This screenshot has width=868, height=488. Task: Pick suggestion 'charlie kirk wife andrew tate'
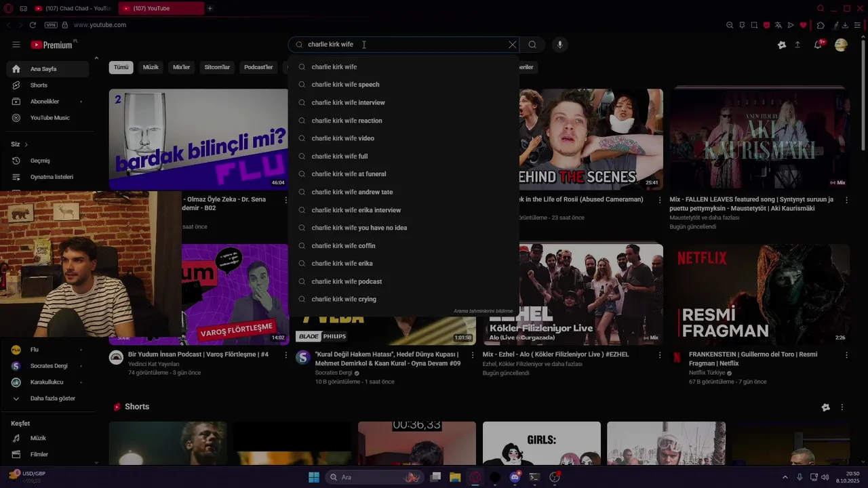403,192
